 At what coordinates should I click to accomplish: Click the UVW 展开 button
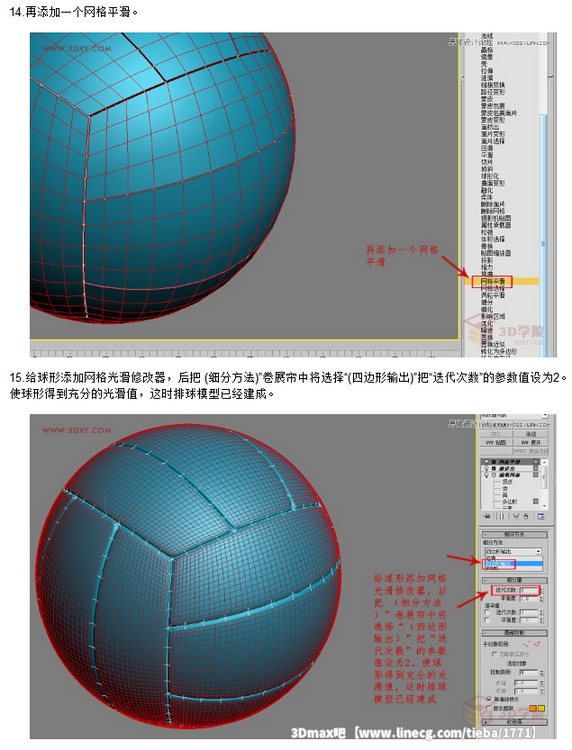tap(531, 442)
